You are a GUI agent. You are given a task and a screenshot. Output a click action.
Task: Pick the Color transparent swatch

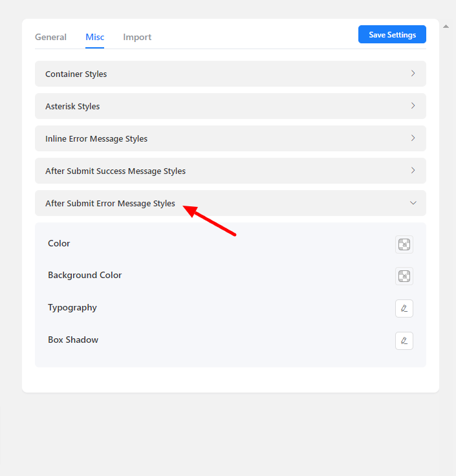click(x=404, y=244)
